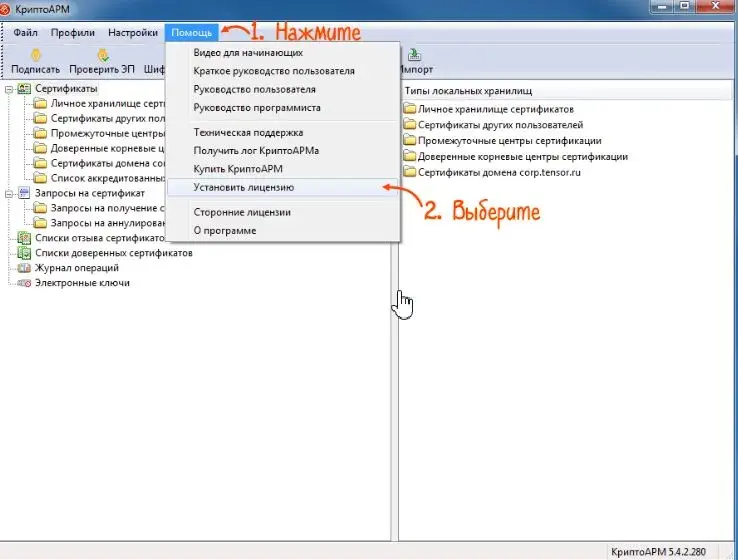Select Запросы на сертификат label in tree

pos(89,193)
